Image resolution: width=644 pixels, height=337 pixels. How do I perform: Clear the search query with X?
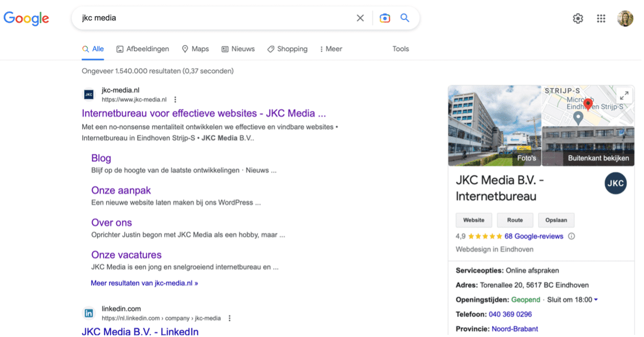(x=360, y=18)
